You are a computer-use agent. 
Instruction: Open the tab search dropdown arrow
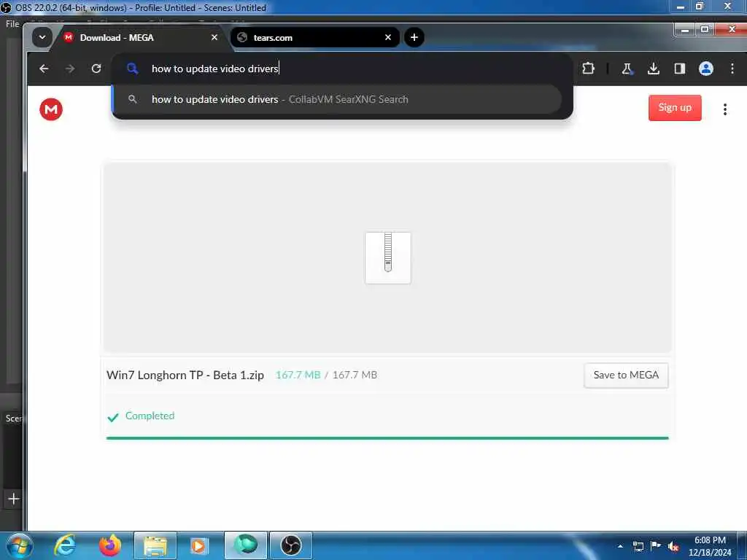(42, 37)
